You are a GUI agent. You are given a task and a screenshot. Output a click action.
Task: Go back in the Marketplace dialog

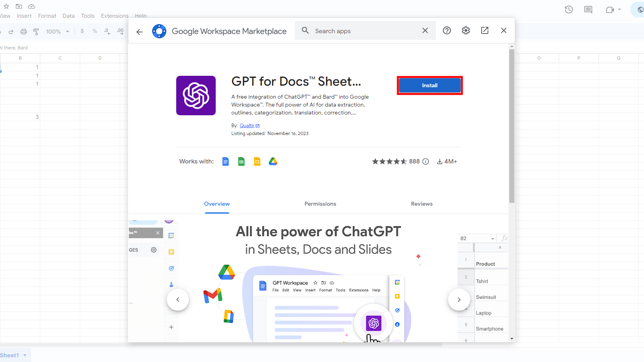tap(139, 32)
